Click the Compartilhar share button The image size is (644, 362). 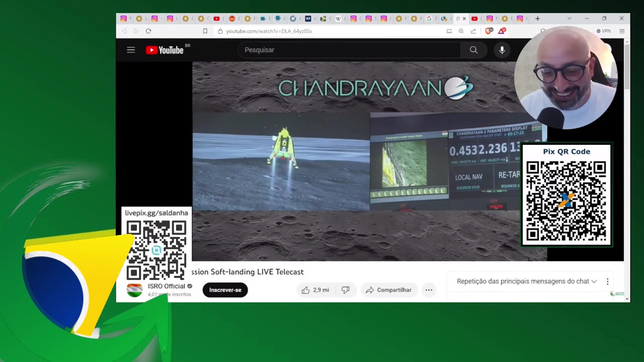[x=389, y=290]
